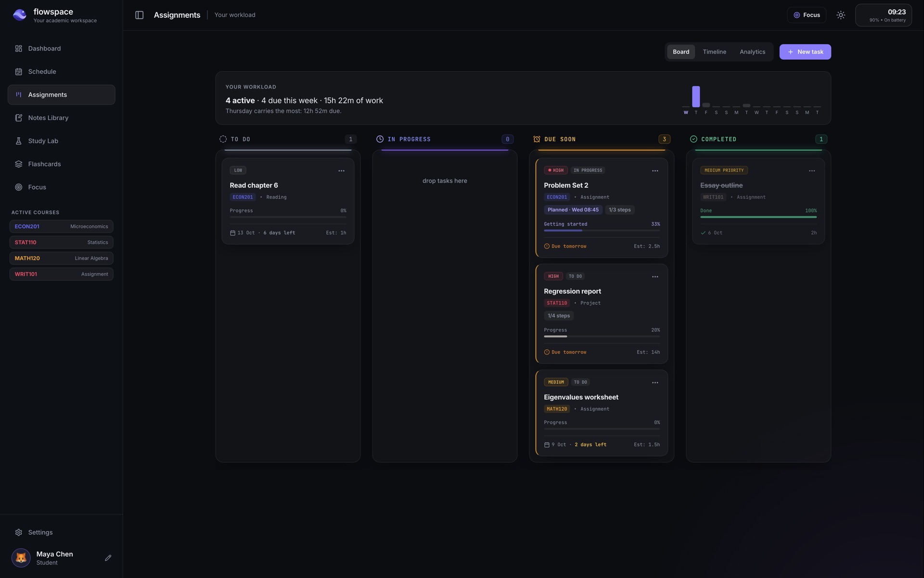The image size is (924, 578).
Task: Create a New task
Action: click(x=805, y=52)
